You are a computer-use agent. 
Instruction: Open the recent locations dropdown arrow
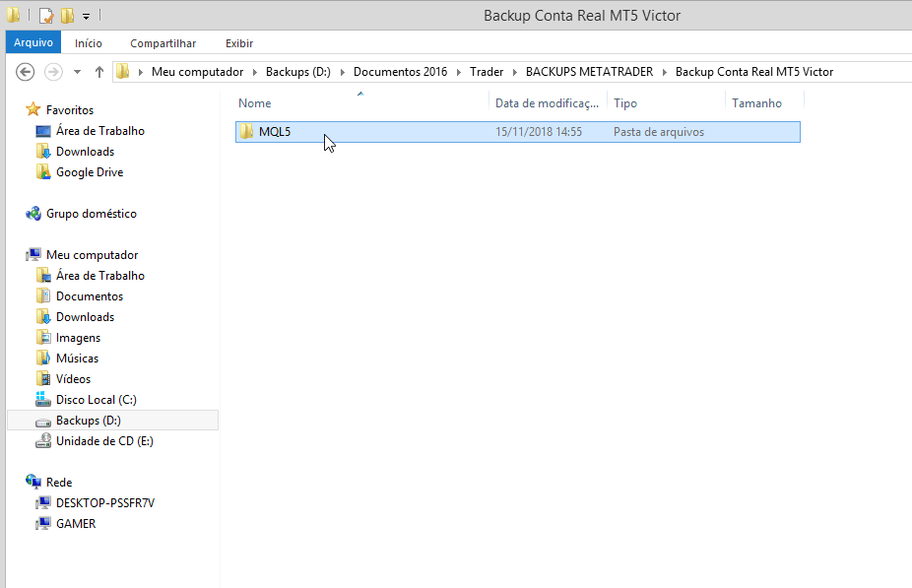tap(78, 72)
